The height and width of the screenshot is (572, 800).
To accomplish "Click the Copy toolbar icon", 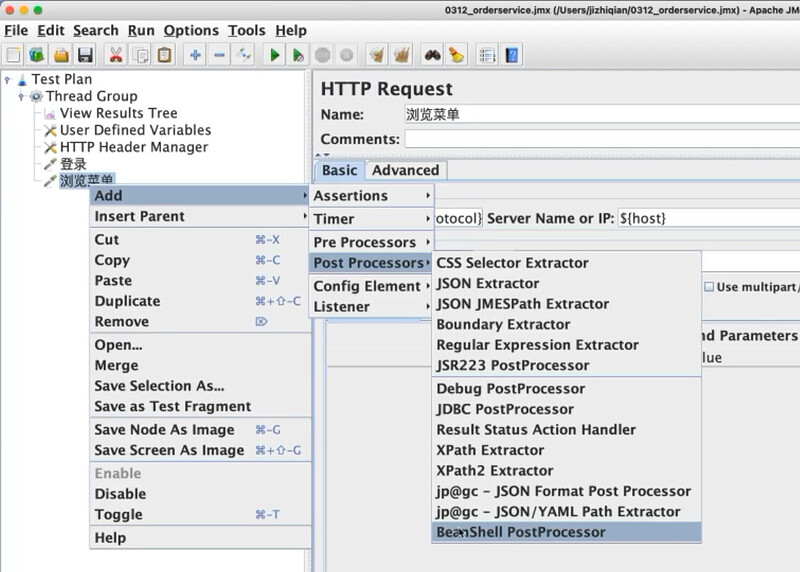I will 140,55.
